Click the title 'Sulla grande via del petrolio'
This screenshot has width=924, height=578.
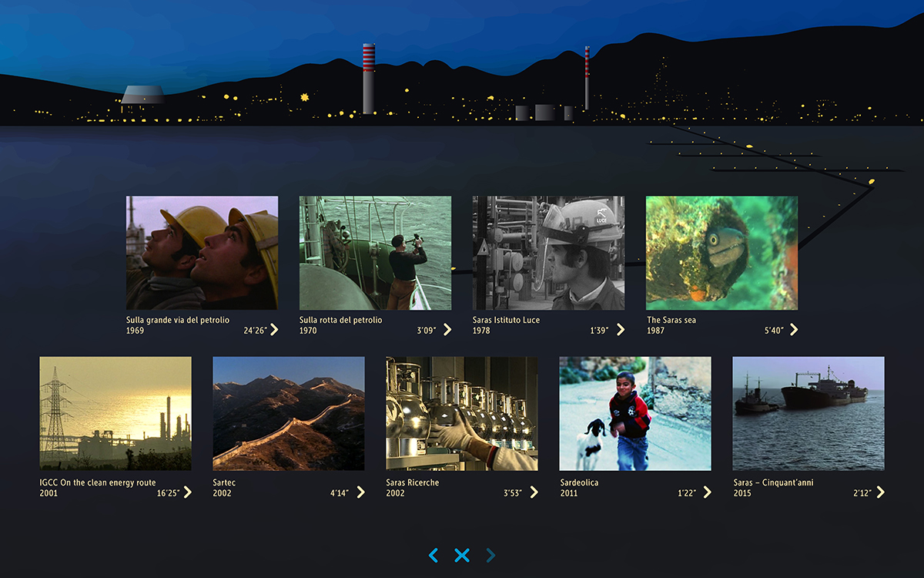tap(178, 320)
